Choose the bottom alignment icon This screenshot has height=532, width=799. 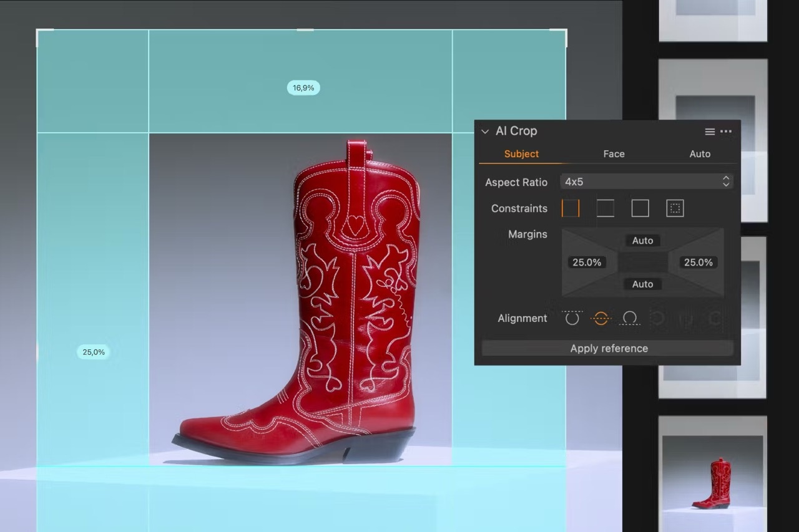tap(630, 318)
